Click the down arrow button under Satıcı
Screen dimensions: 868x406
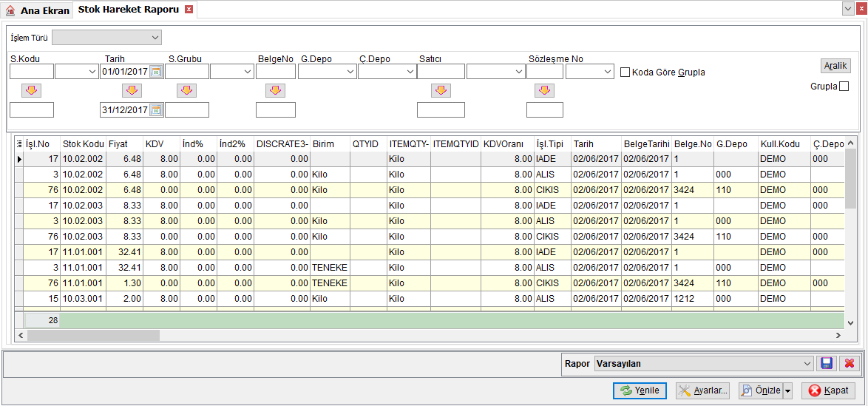click(441, 90)
